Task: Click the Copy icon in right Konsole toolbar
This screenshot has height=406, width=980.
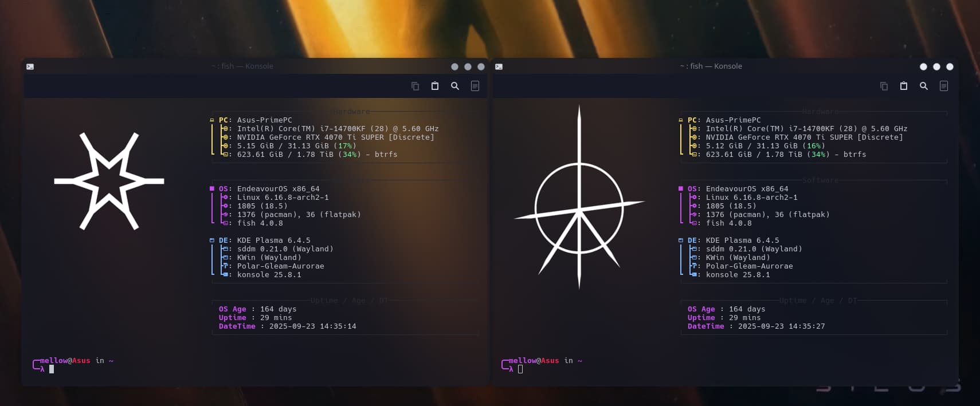Action: coord(884,86)
